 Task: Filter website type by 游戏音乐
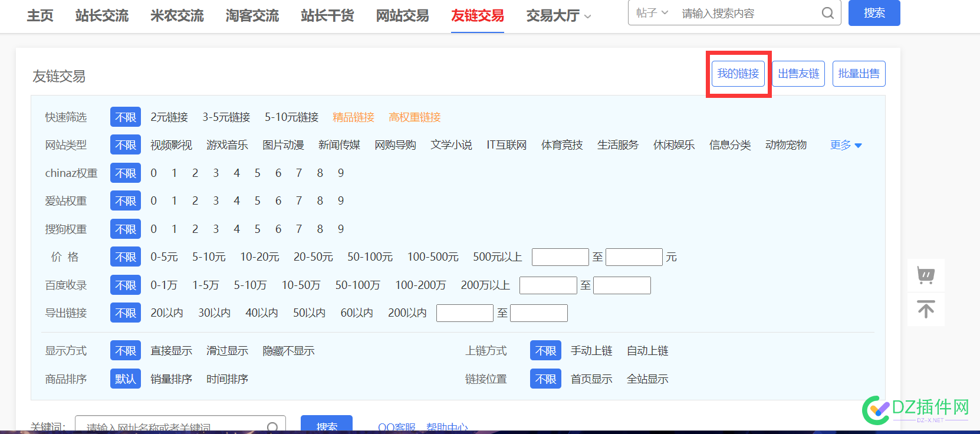[x=227, y=145]
